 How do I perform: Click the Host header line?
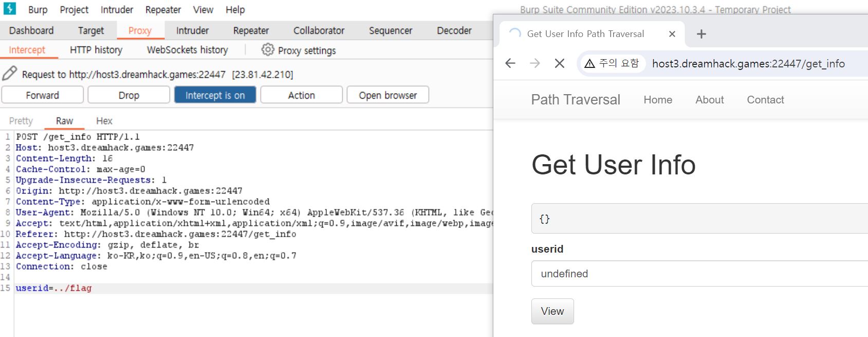pyautogui.click(x=105, y=148)
